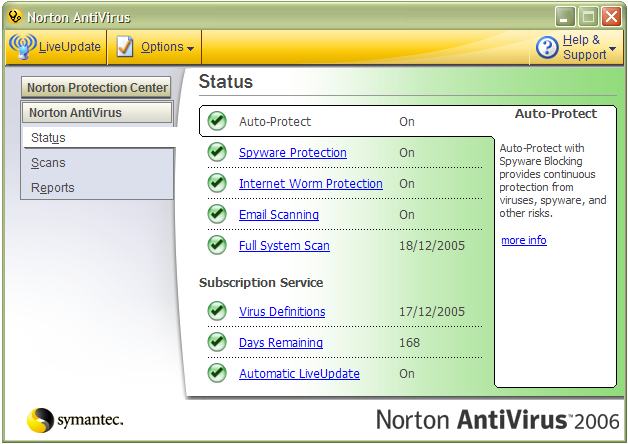The height and width of the screenshot is (444, 628).
Task: Click the green check beside Automatic LiveUpdate
Action: click(217, 373)
